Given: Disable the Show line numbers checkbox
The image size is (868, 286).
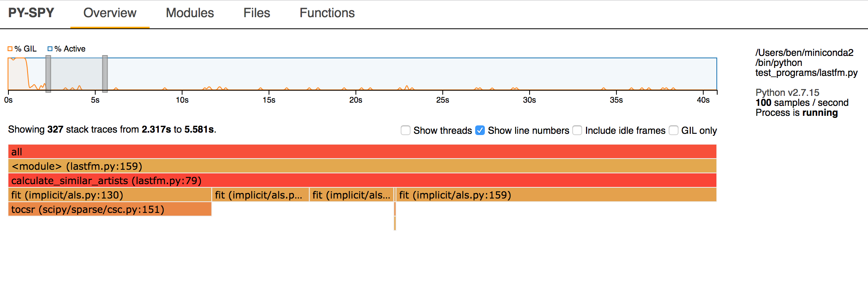Looking at the screenshot, I should click(480, 130).
